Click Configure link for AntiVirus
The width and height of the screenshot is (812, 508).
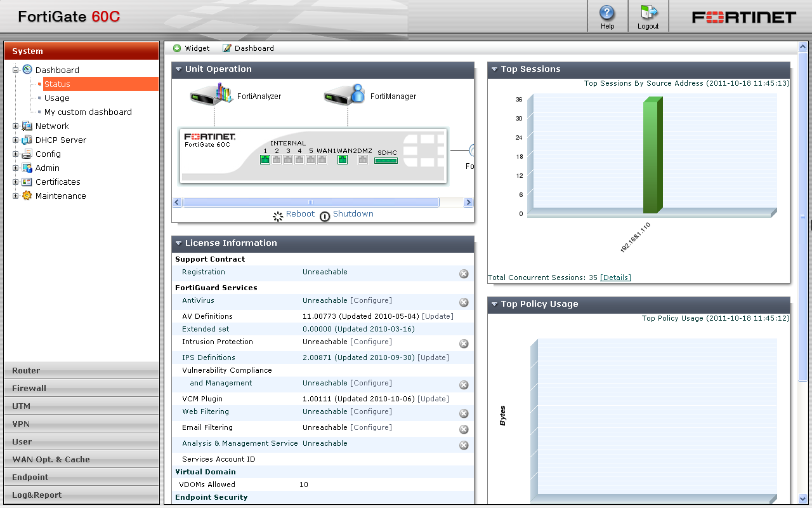pyautogui.click(x=371, y=300)
